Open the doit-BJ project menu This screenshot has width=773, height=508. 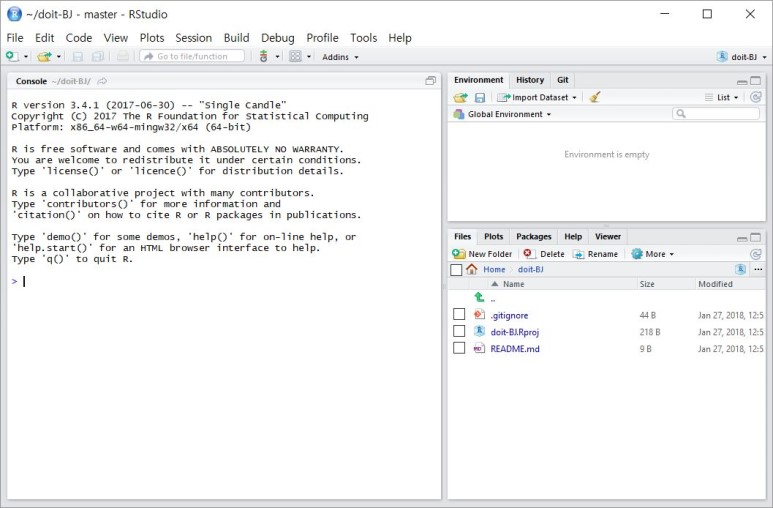pos(741,57)
